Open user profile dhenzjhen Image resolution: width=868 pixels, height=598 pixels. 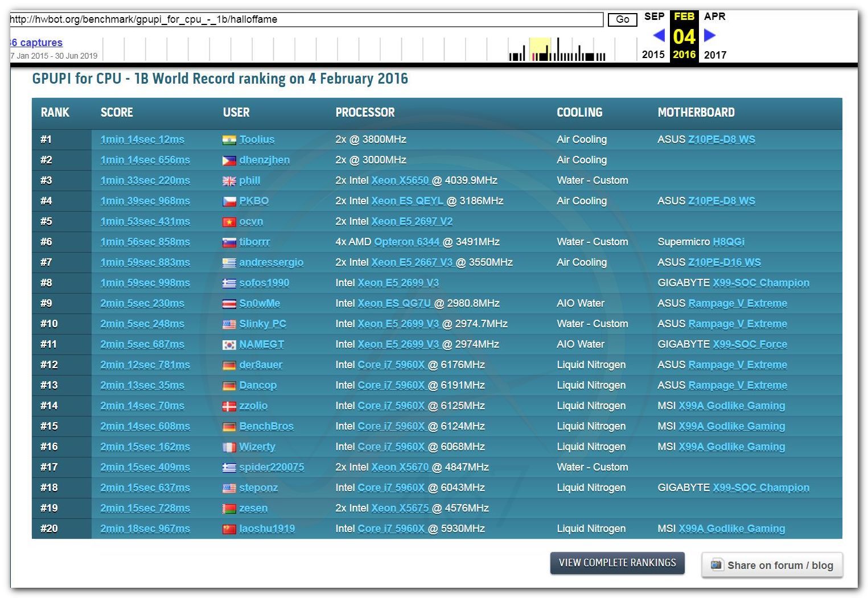click(264, 160)
